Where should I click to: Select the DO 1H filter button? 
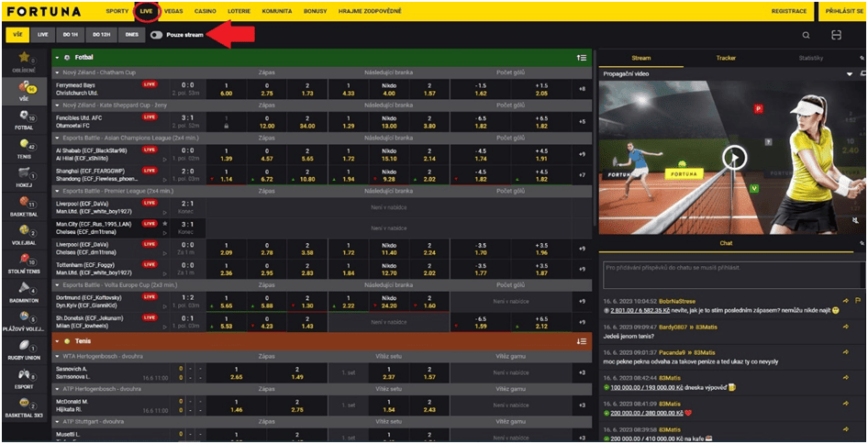tap(71, 35)
